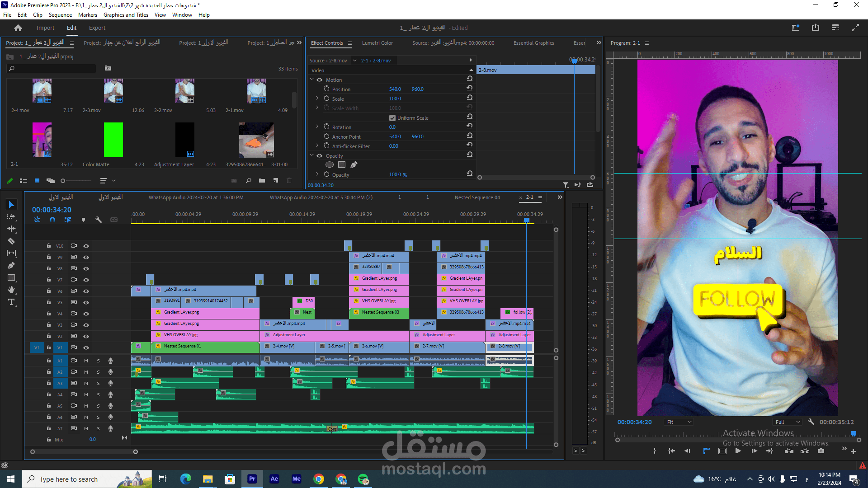This screenshot has height=488, width=868.
Task: Hide track V10 with eye icon
Action: point(86,246)
